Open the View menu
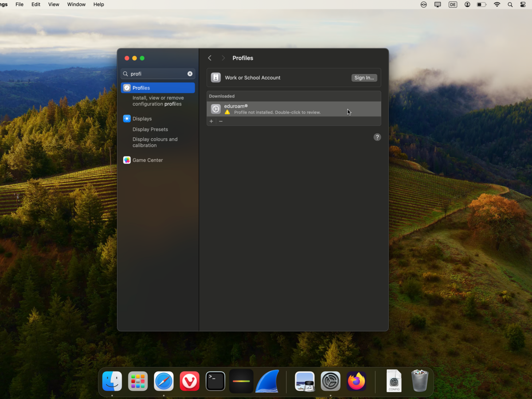 tap(54, 4)
